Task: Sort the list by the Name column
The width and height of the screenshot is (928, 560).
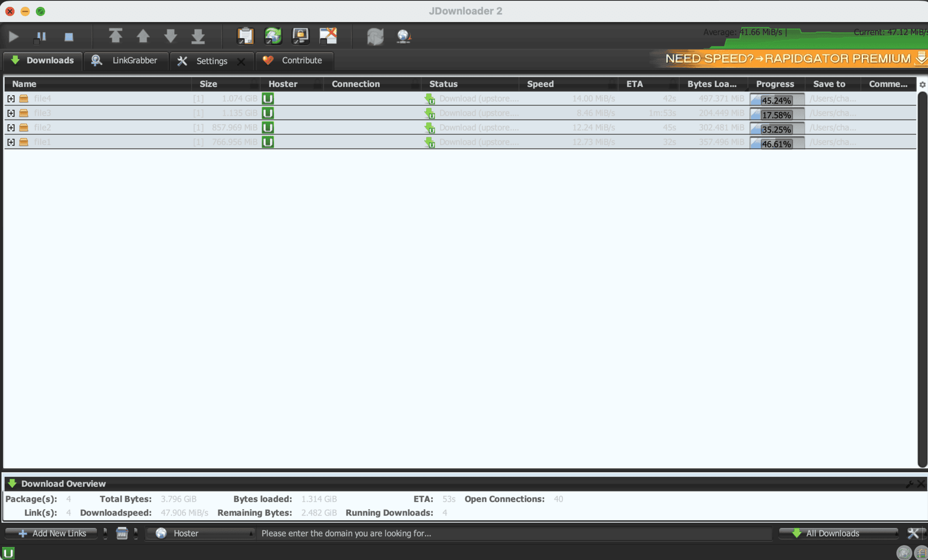Action: pos(98,84)
